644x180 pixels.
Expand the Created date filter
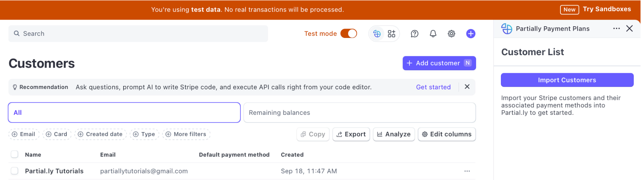coord(100,134)
